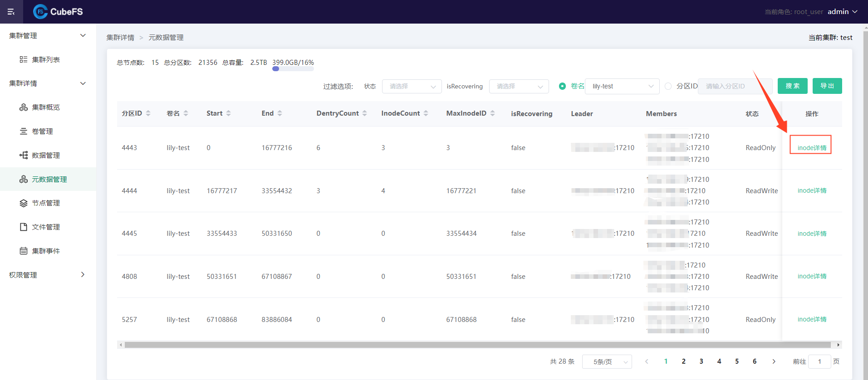Sort by DentryCount column
This screenshot has width=868, height=380.
pyautogui.click(x=364, y=113)
